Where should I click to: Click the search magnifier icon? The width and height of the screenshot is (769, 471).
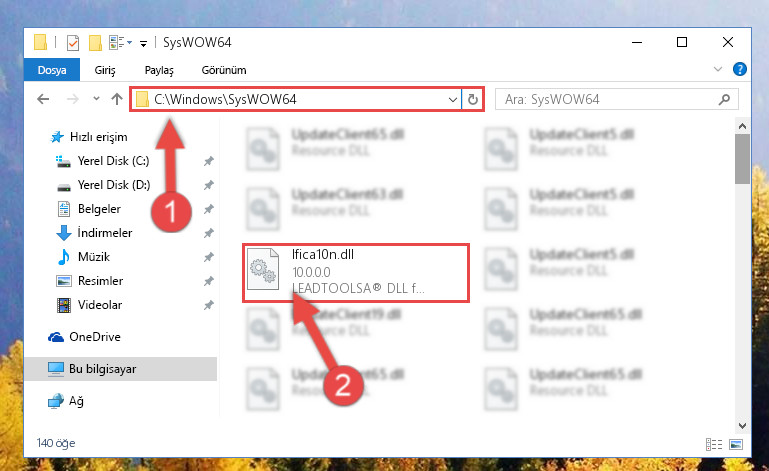coord(724,100)
